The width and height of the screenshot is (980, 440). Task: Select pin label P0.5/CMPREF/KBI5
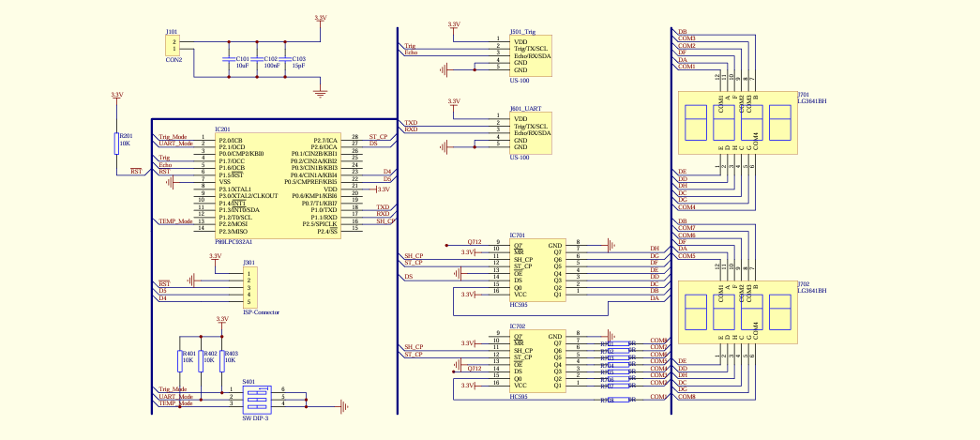point(310,181)
